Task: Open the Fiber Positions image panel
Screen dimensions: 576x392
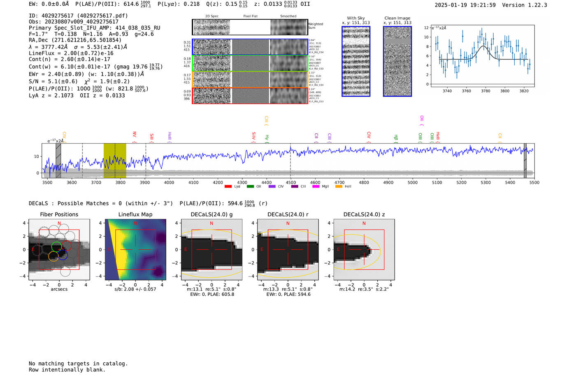Action: coord(59,249)
